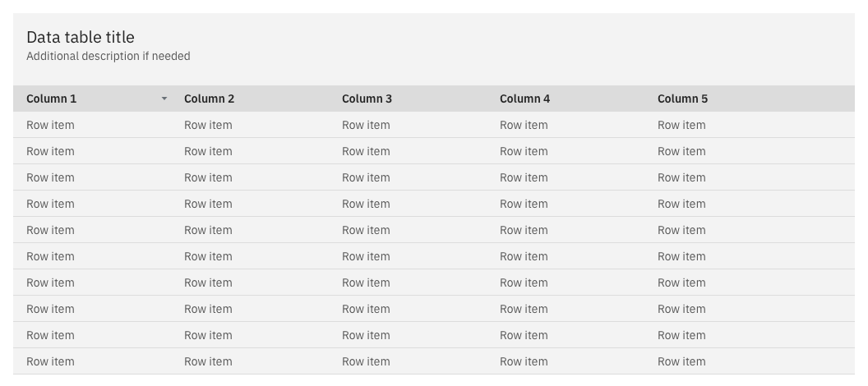
Task: Click first row's item under Column 3
Action: click(x=366, y=125)
